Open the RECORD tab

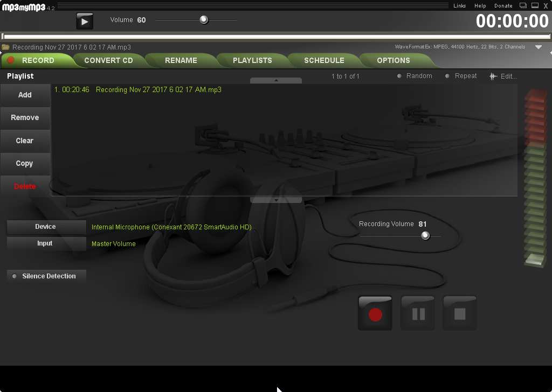point(38,60)
